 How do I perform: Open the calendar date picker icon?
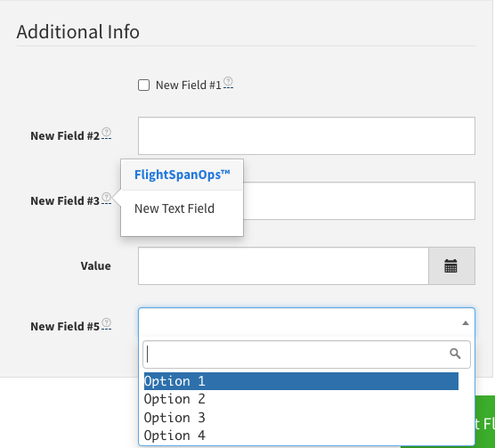tap(451, 265)
